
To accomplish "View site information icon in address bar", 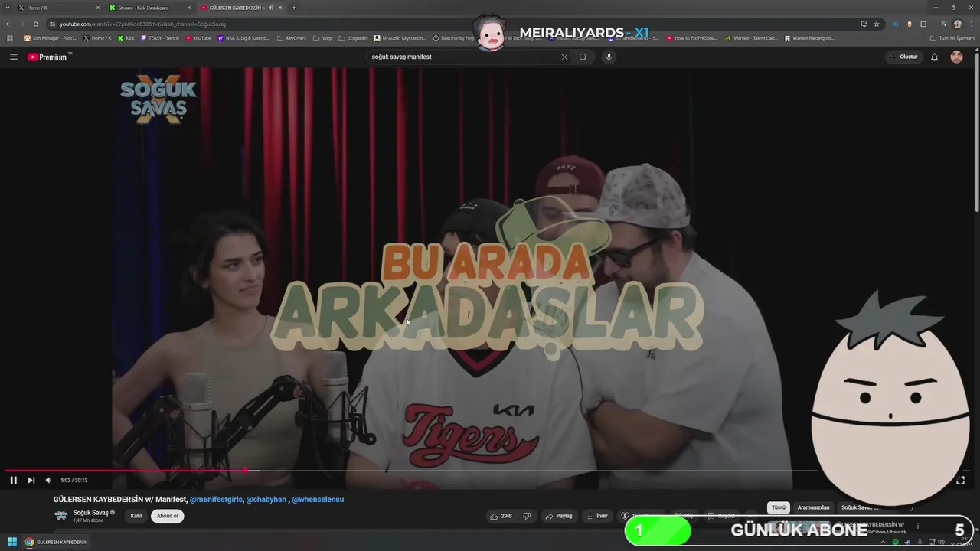I will click(x=52, y=24).
